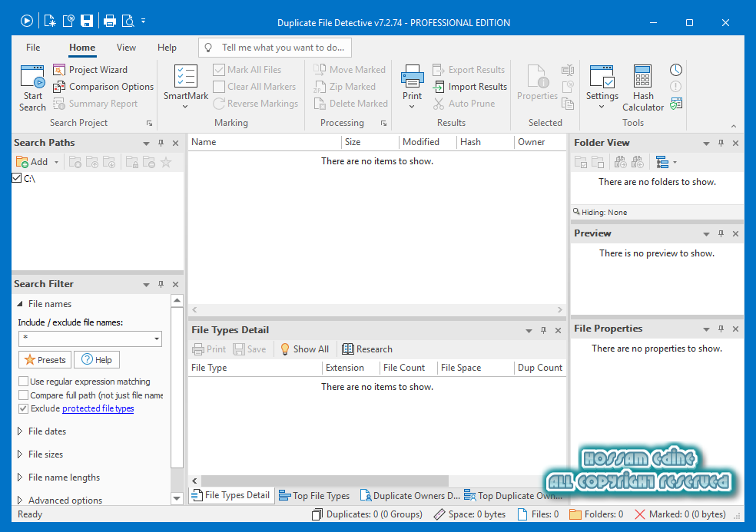This screenshot has height=532, width=756.
Task: Open the Hash Calculator tool
Action: click(x=643, y=88)
